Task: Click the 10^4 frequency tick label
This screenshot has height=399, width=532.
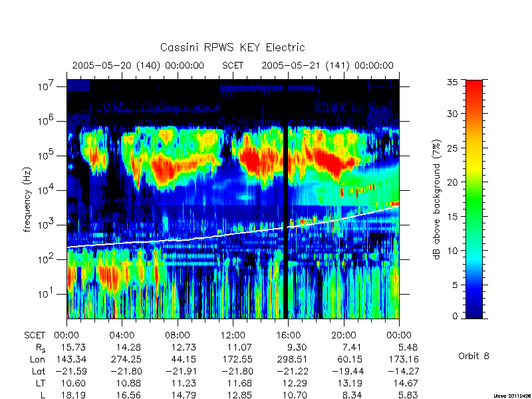Action: (x=45, y=190)
